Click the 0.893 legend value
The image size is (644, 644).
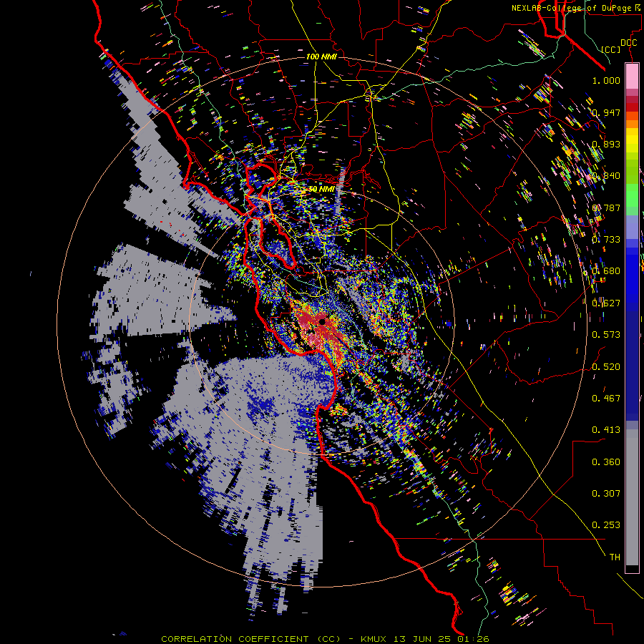click(x=606, y=144)
